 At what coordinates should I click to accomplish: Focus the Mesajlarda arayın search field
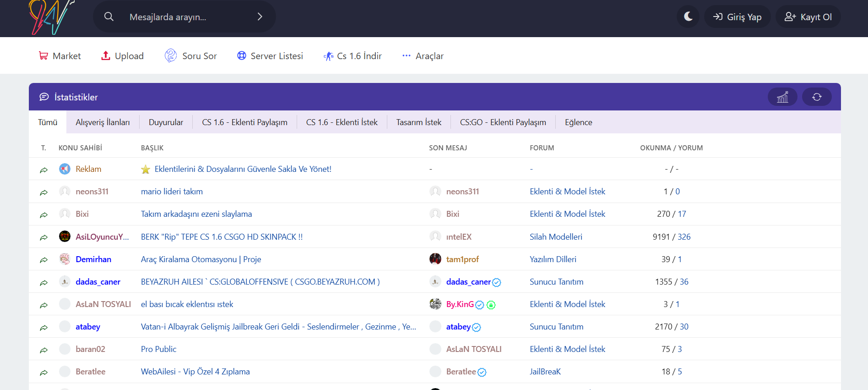click(x=184, y=16)
